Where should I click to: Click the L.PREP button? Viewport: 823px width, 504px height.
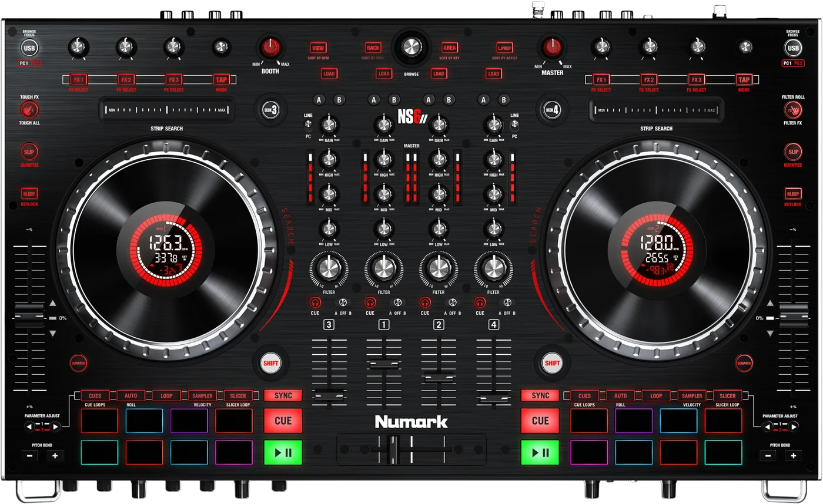click(504, 48)
